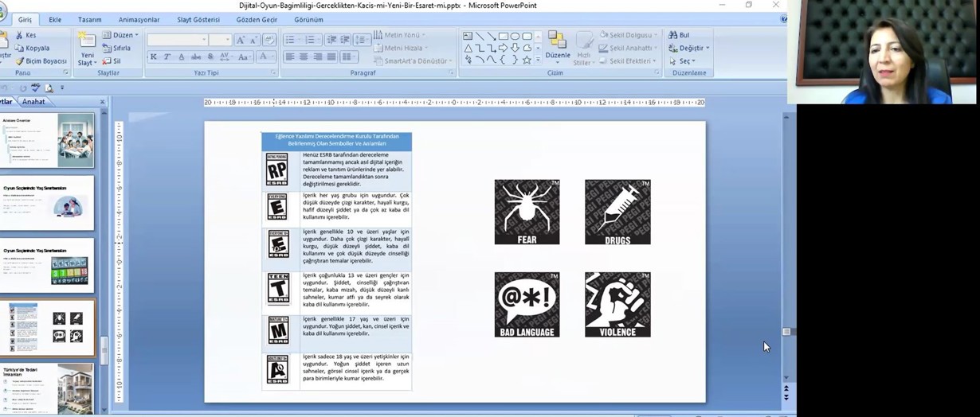
Task: Open Metni Hizala dropdown
Action: [401, 48]
